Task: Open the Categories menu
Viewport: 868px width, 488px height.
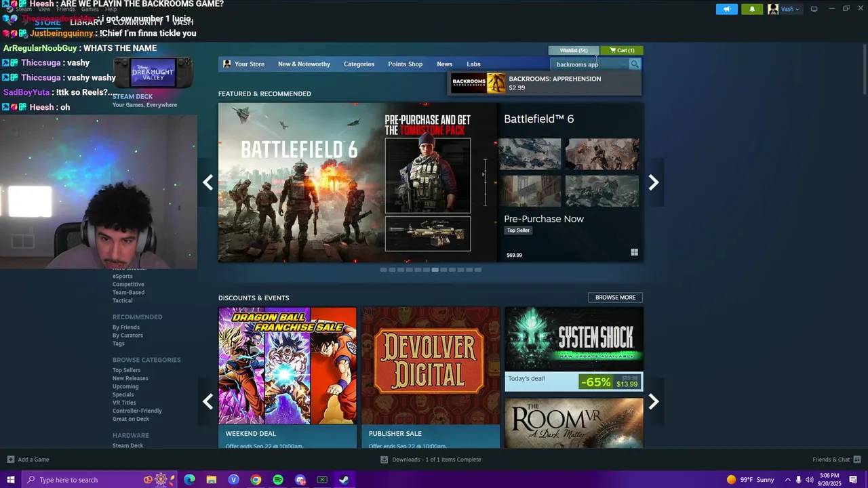Action: 359,64
